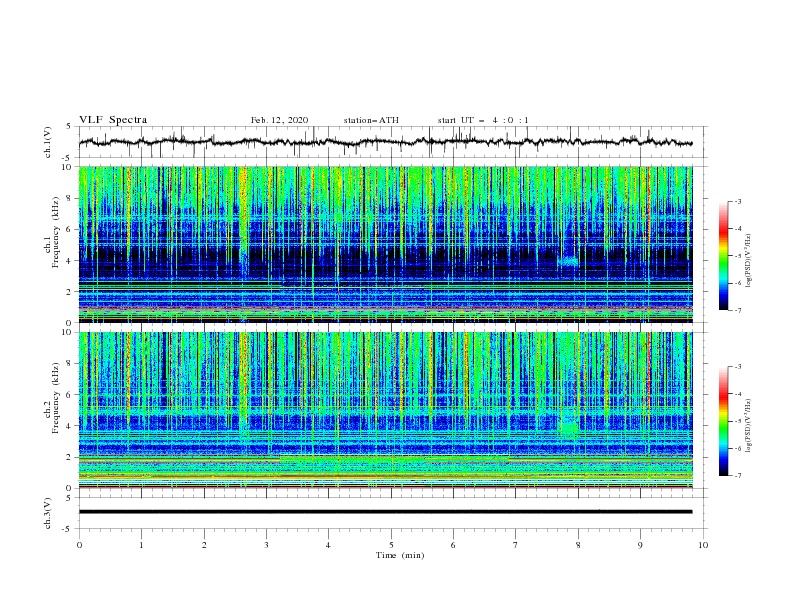Click the "Time (min)" axis label

coord(400,555)
